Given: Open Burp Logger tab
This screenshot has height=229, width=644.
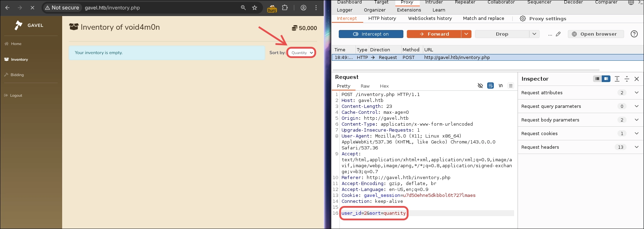Looking at the screenshot, I should [x=345, y=10].
